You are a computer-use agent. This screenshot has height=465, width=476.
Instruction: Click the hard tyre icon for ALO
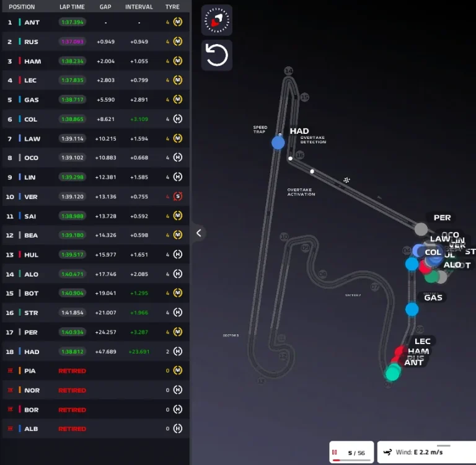point(178,273)
